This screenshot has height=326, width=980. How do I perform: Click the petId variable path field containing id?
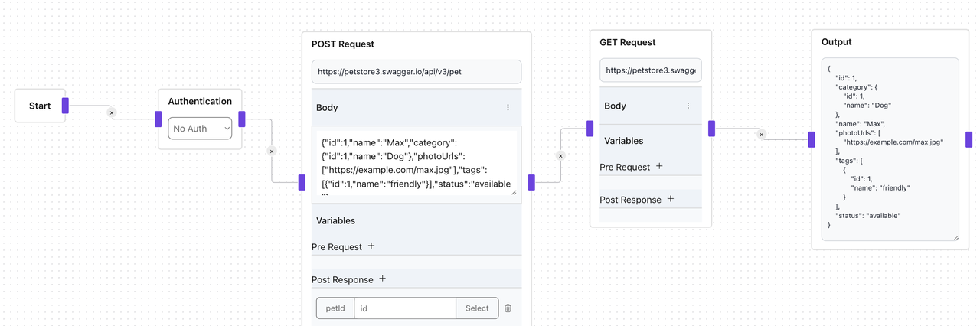click(x=404, y=308)
